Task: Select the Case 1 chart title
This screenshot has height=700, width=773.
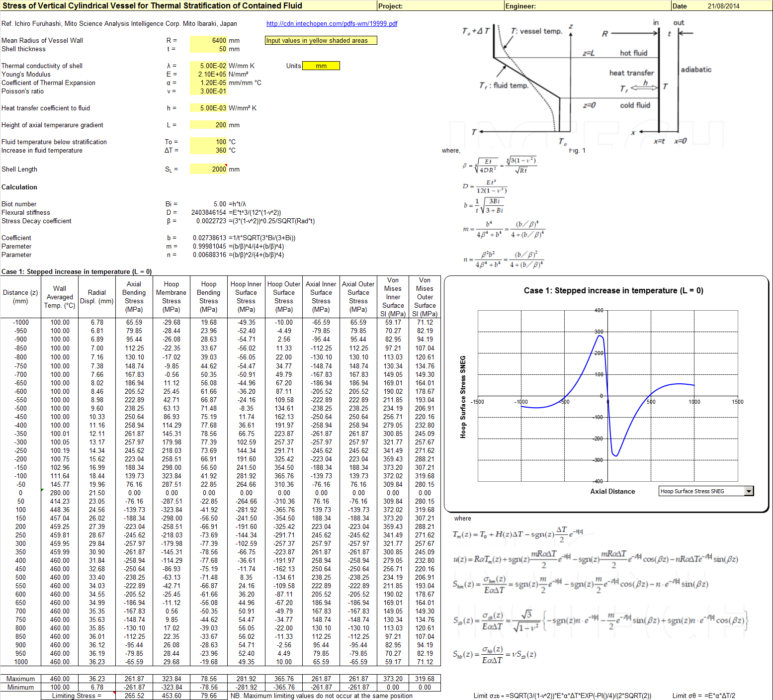Action: pos(613,290)
